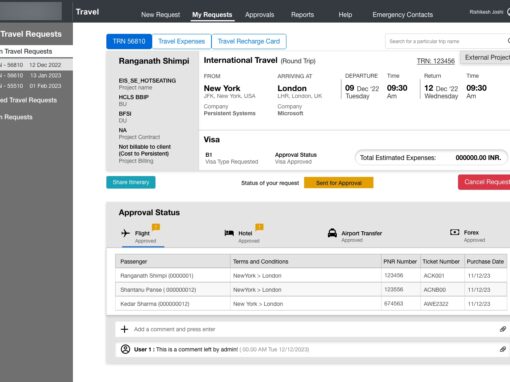The height and width of the screenshot is (382, 510).
Task: Click the Cancel Request button
Action: coord(484,182)
